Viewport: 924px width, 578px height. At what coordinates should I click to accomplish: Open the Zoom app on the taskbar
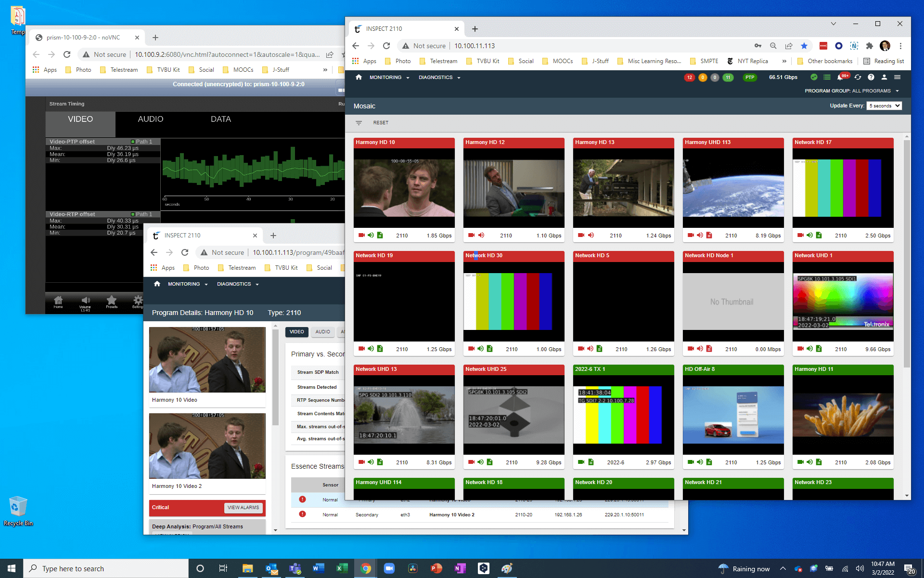[x=389, y=568]
